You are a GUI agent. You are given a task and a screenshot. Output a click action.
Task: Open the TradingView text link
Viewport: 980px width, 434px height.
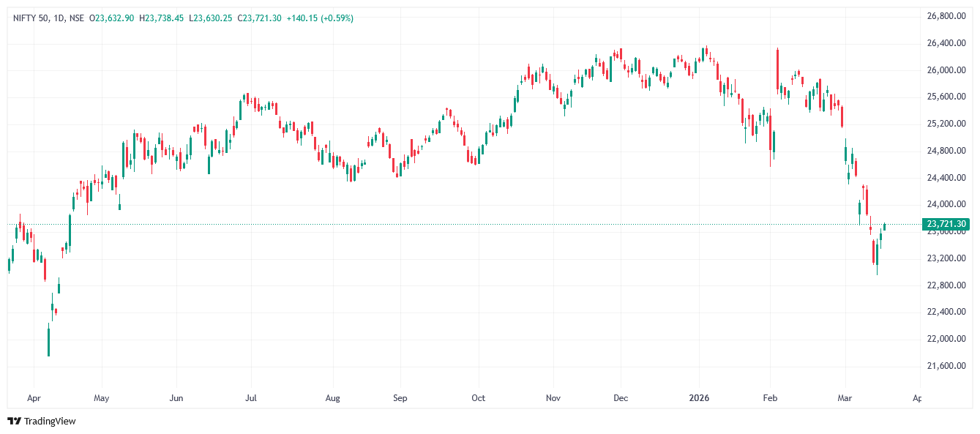[x=50, y=421]
